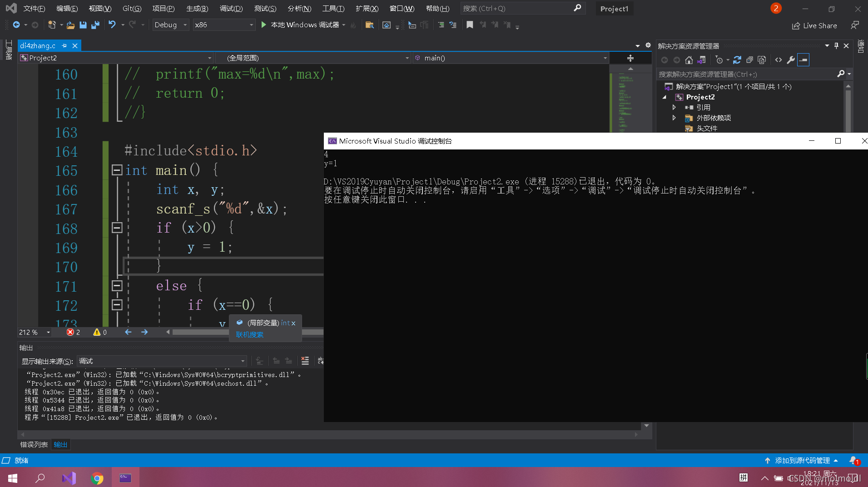Click the Live Share button
Viewport: 868px width, 487px height.
[814, 26]
